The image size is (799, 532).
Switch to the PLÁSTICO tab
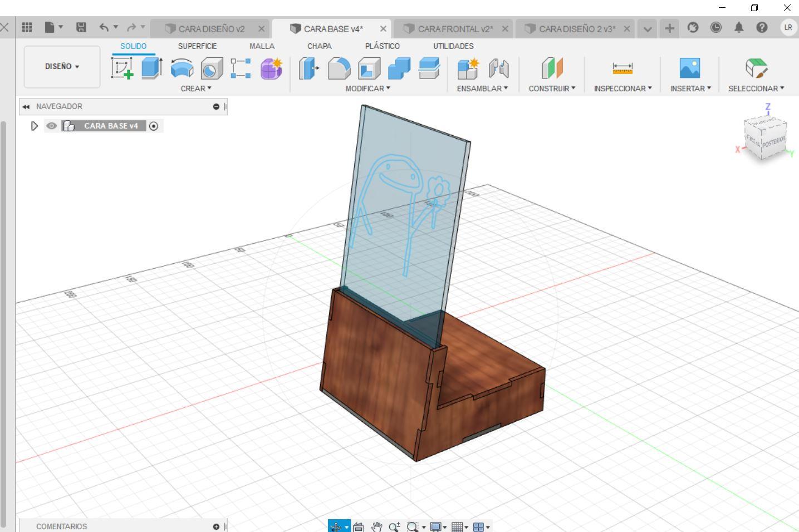[x=382, y=46]
